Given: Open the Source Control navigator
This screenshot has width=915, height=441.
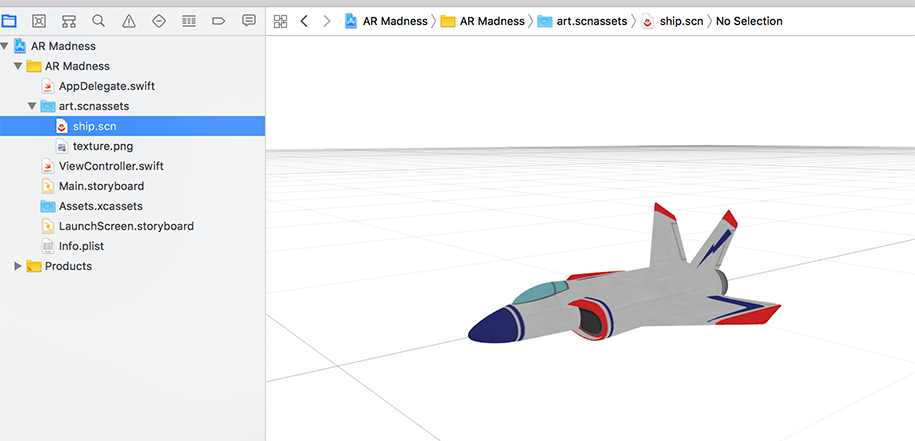Looking at the screenshot, I should point(39,22).
